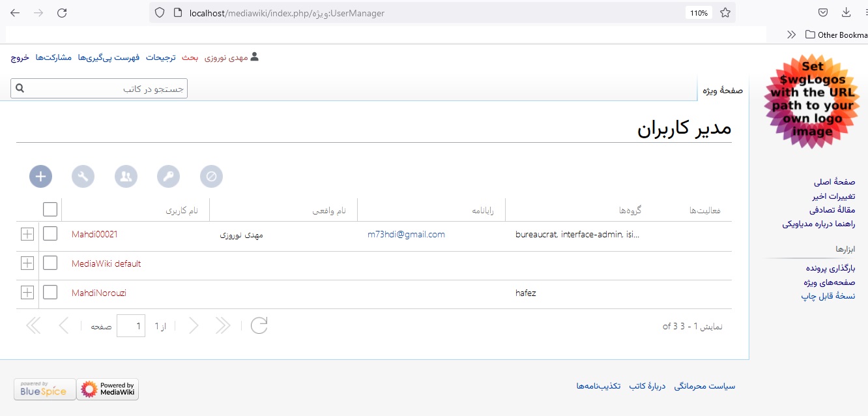Viewport: 868px width, 416px height.
Task: Click the add user plus icon
Action: [40, 176]
